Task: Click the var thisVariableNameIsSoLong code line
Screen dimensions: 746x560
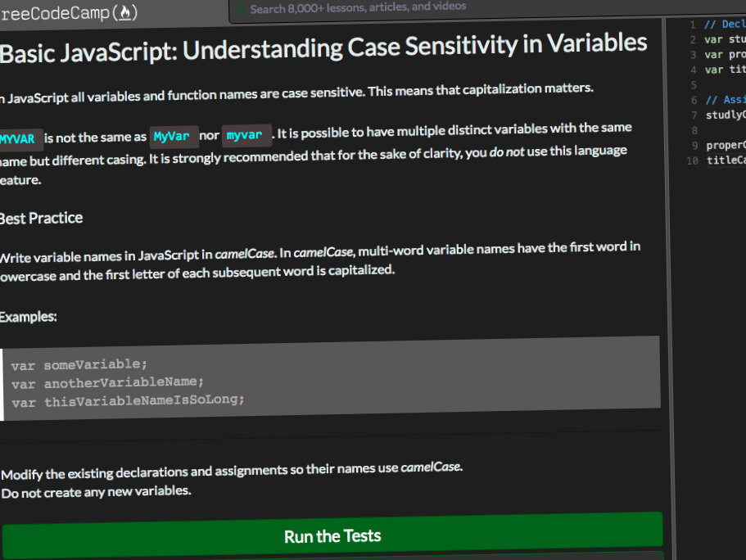Action: (x=128, y=400)
